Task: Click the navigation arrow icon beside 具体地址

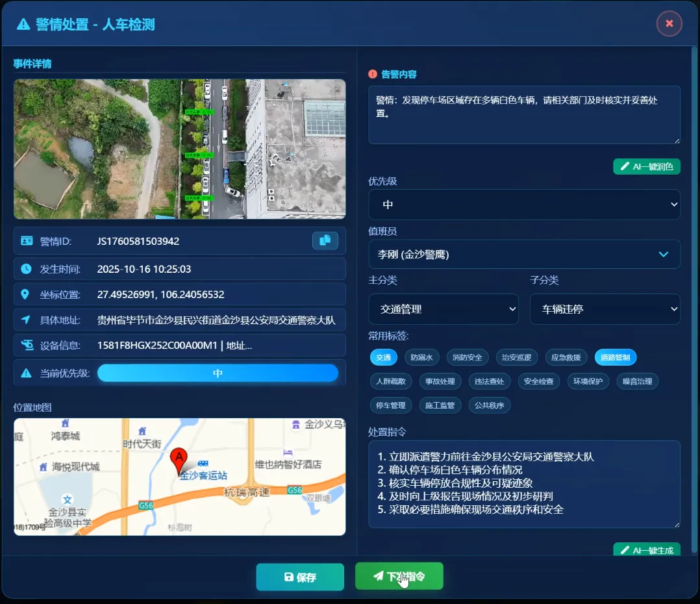Action: pyautogui.click(x=26, y=320)
